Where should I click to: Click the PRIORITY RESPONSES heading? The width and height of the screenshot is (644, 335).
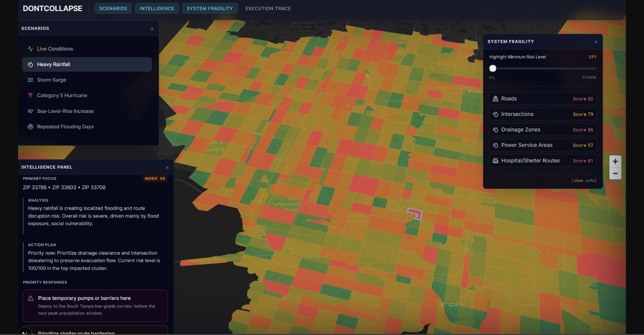point(45,282)
